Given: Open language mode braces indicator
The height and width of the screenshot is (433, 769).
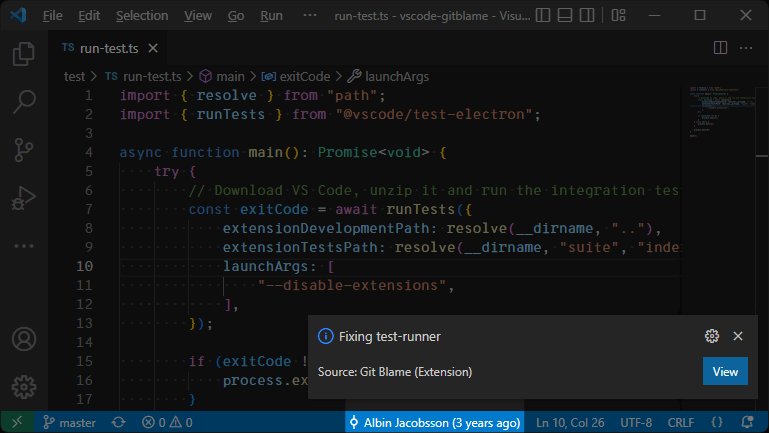Looking at the screenshot, I should [717, 422].
